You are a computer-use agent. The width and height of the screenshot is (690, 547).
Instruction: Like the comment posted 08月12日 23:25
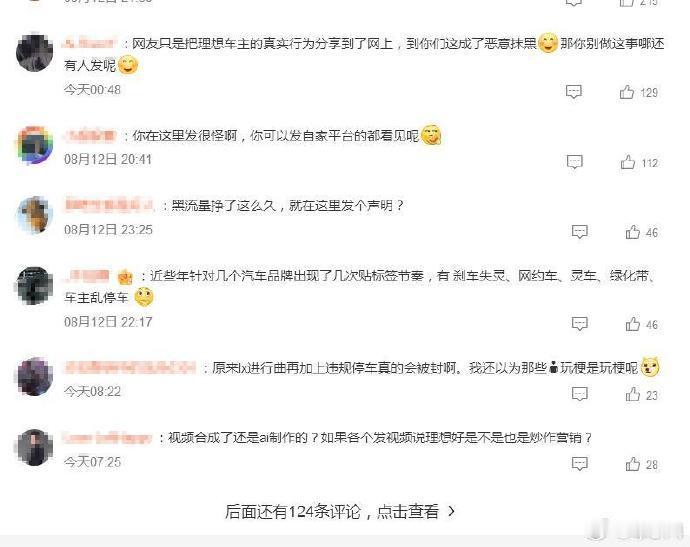coord(633,232)
